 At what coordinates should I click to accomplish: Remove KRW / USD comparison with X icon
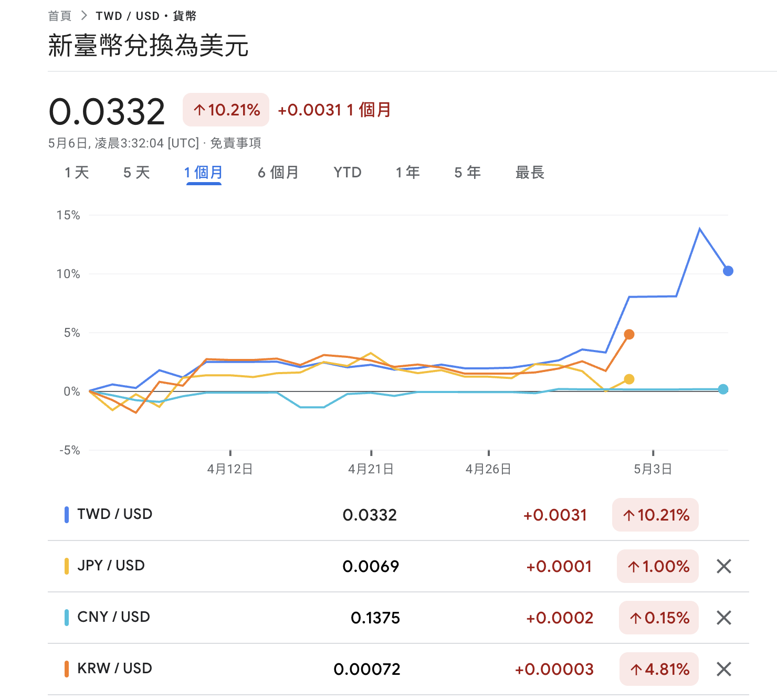click(x=724, y=669)
